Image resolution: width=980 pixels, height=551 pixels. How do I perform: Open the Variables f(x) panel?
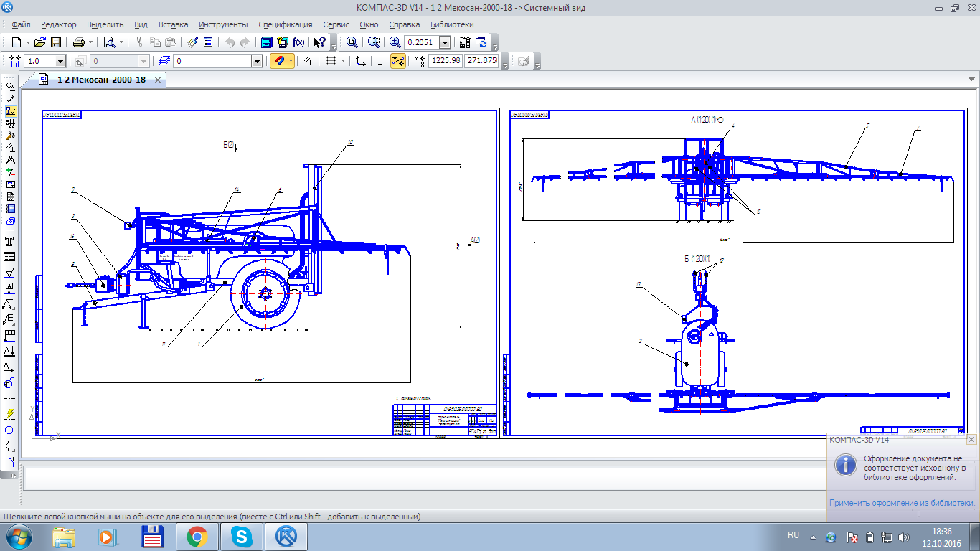[298, 42]
